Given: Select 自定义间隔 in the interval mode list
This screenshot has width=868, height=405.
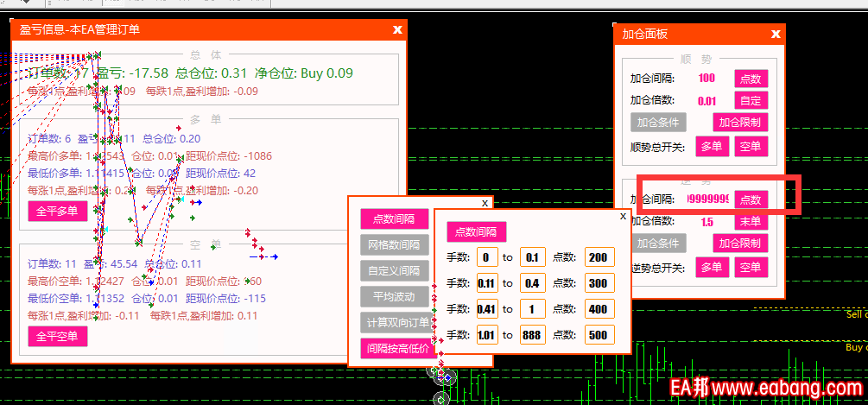Looking at the screenshot, I should coord(394,270).
